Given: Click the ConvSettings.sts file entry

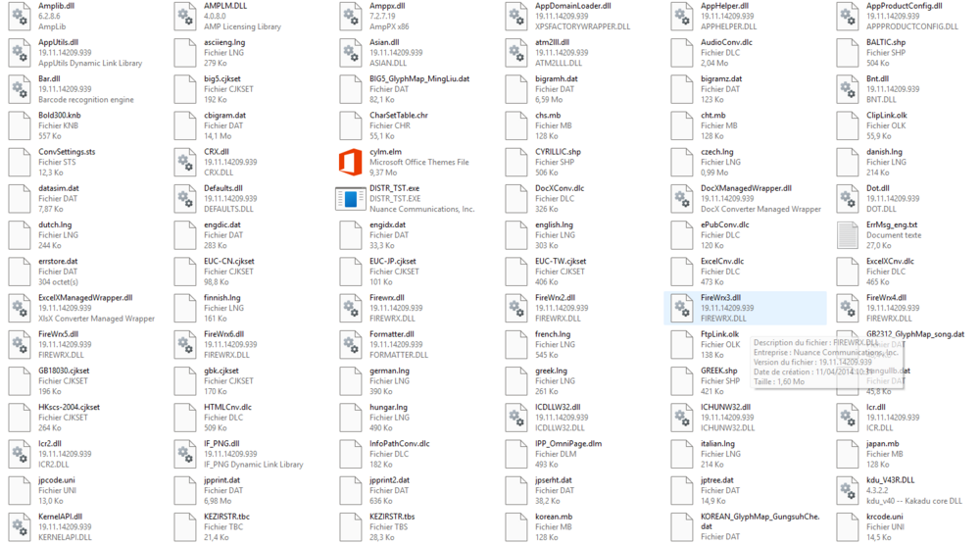Looking at the screenshot, I should click(67, 152).
